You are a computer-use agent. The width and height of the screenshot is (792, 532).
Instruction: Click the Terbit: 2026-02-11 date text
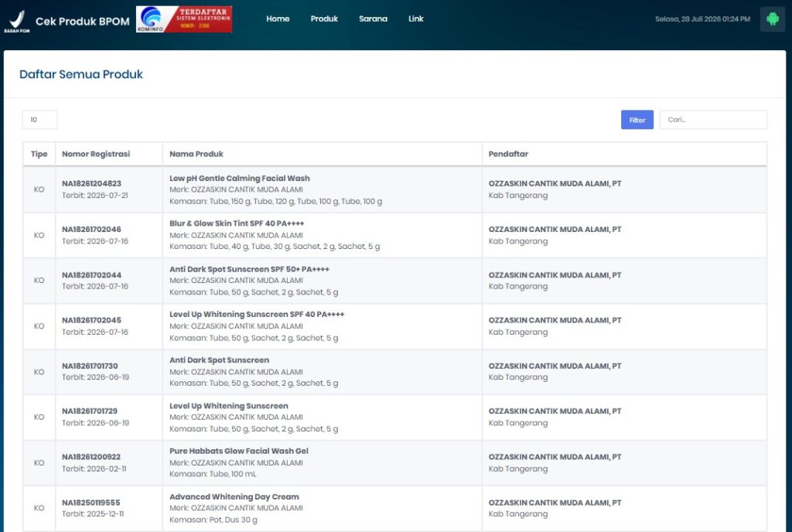[x=94, y=469]
